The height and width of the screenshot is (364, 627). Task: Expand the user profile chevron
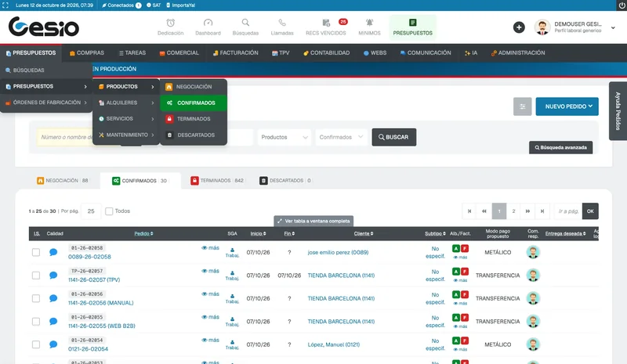pos(613,27)
